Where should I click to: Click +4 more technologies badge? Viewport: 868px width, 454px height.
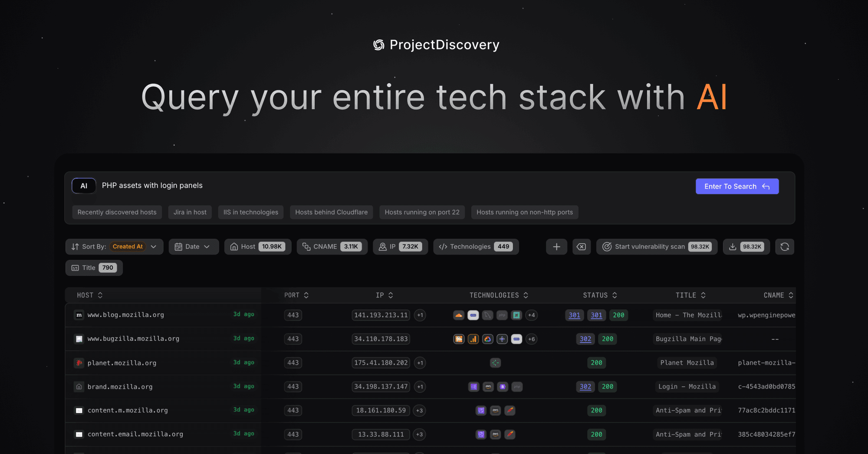coord(531,315)
